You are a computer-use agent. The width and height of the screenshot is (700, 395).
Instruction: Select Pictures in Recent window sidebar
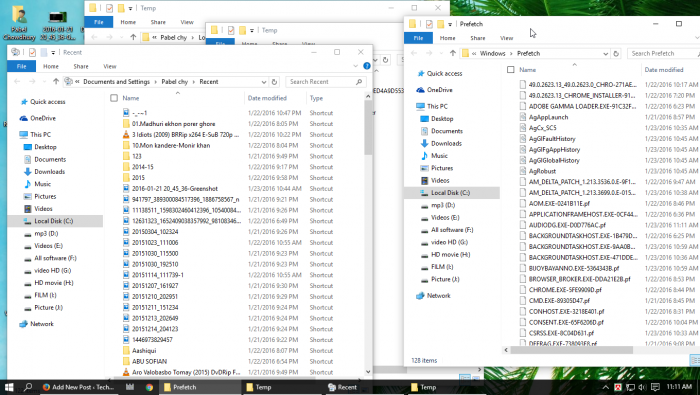pyautogui.click(x=45, y=196)
